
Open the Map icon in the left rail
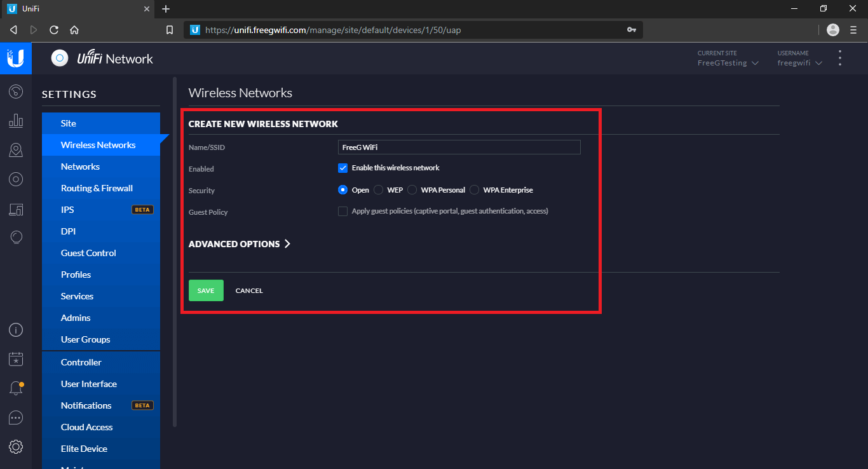pyautogui.click(x=16, y=150)
